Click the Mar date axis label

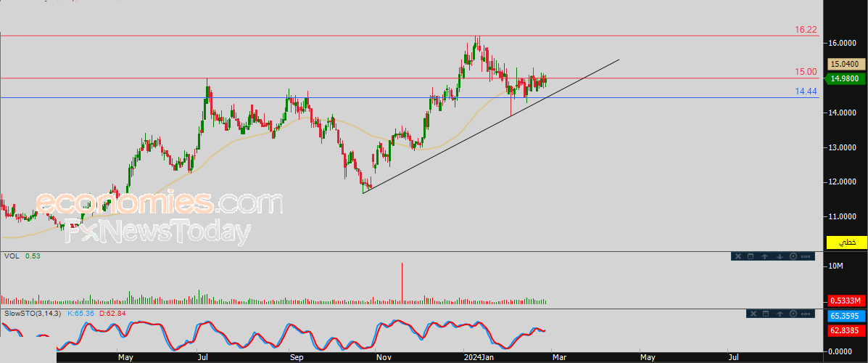(559, 357)
